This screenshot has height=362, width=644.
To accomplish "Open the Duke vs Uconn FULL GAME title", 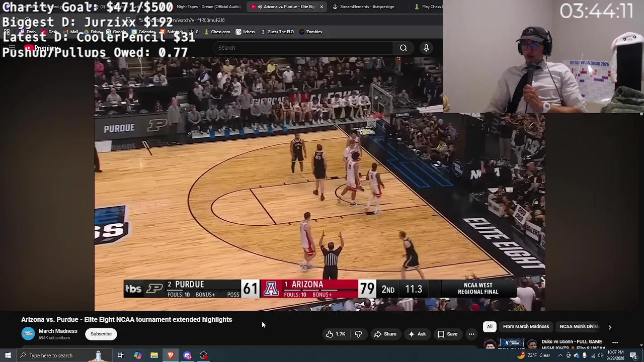I will pos(573,344).
